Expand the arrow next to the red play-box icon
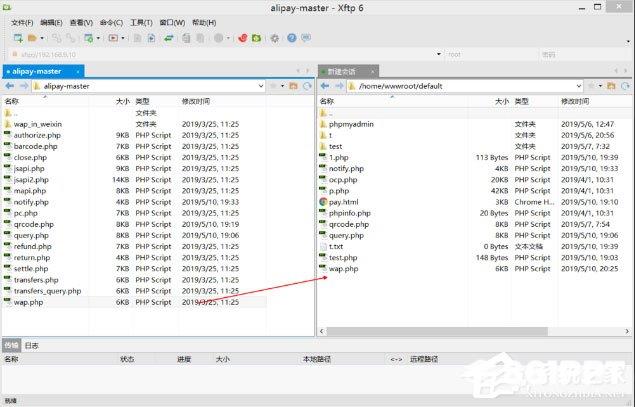 coord(123,38)
